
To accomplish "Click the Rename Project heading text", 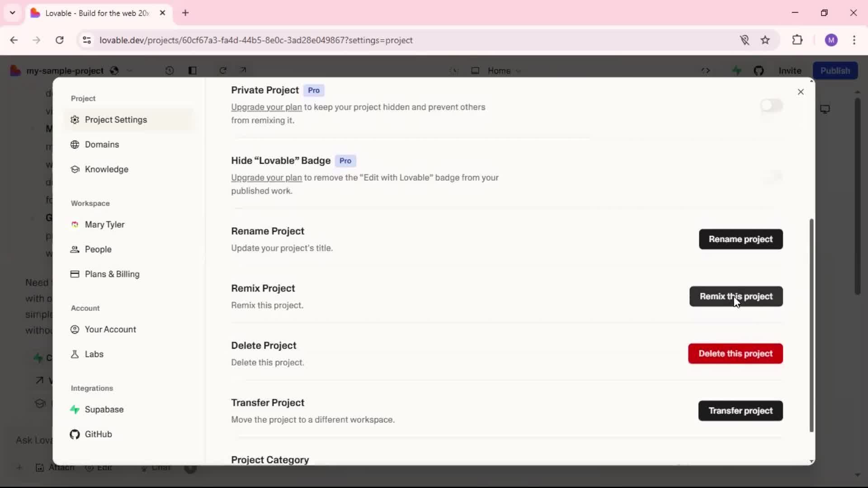I will pos(268,231).
